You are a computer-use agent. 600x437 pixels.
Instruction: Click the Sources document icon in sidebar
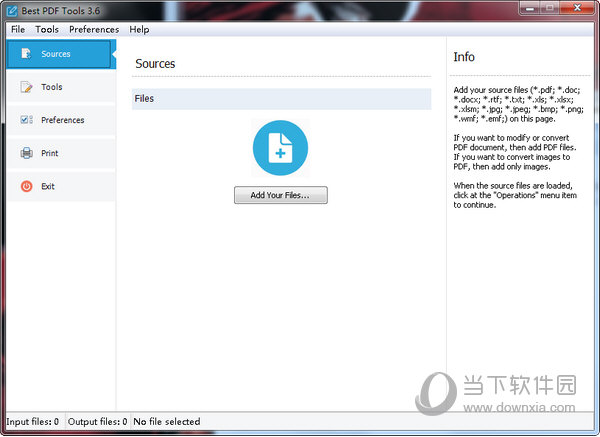pyautogui.click(x=26, y=54)
